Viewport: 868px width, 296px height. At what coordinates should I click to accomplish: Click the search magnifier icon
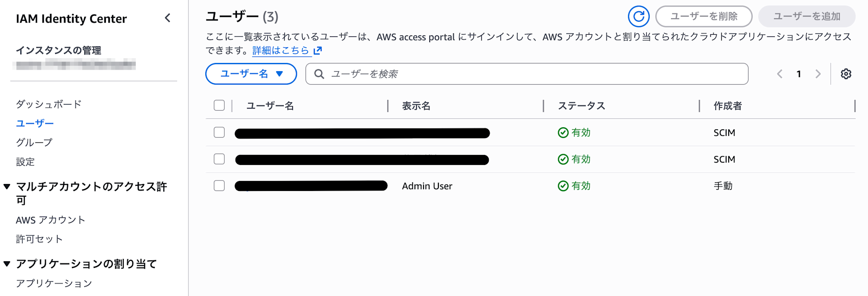[x=319, y=74]
